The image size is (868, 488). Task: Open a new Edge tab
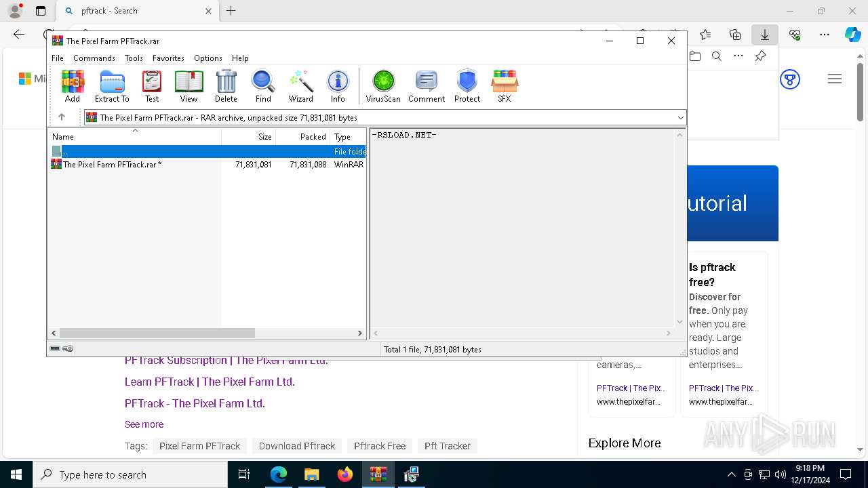pos(231,11)
